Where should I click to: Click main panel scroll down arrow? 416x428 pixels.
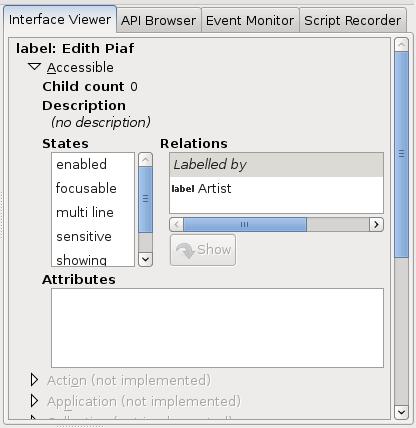click(x=401, y=412)
